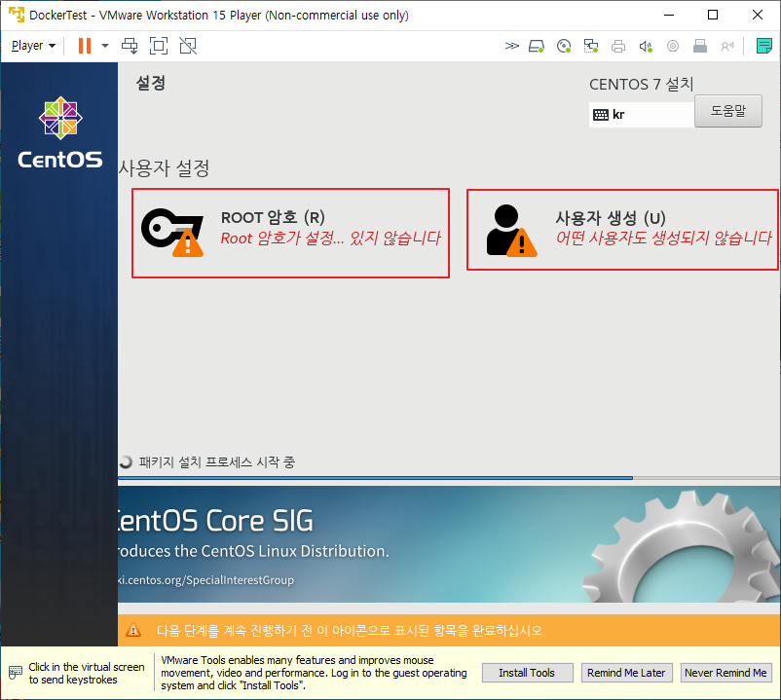Minimize the VMware Player window
781x700 pixels.
(x=669, y=15)
